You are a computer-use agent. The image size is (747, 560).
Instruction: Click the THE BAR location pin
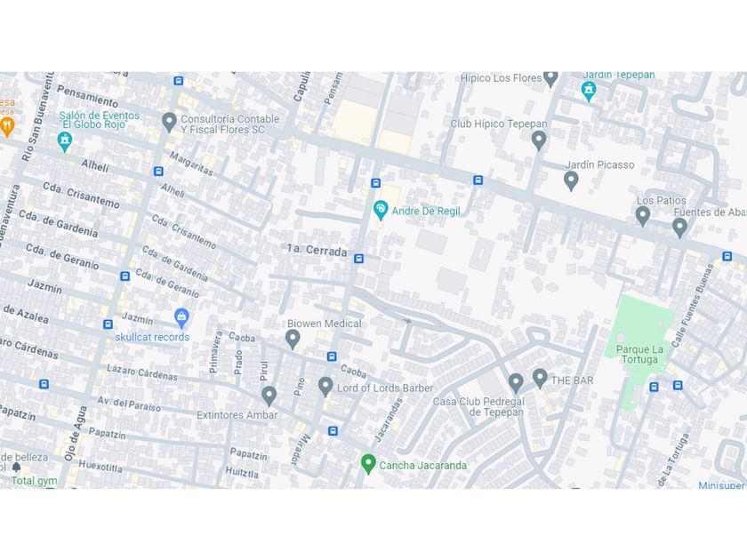[540, 379]
